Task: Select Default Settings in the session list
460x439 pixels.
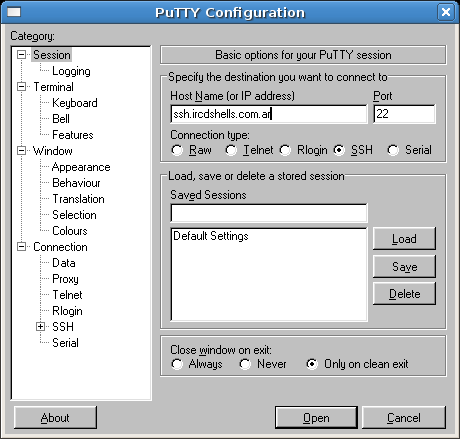Action: tap(211, 236)
